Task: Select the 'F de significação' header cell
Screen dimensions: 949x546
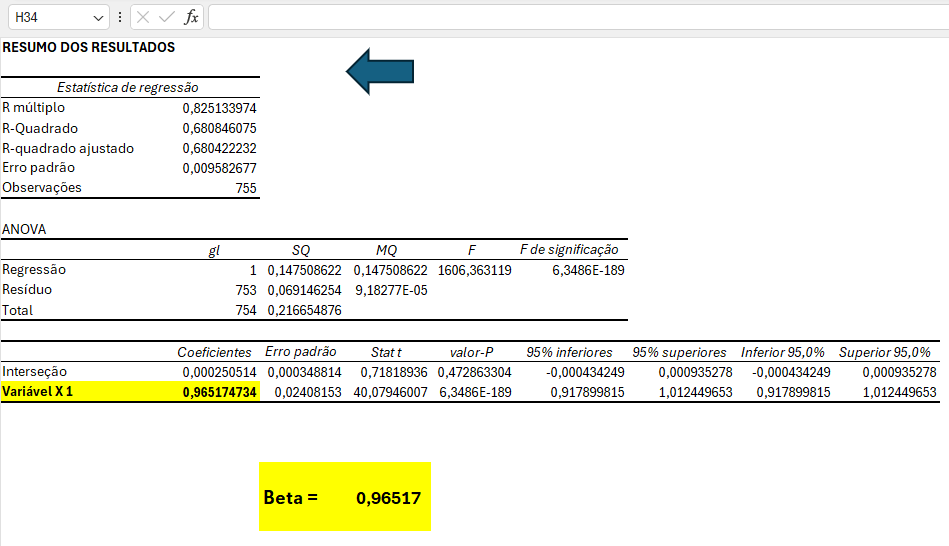Action: 569,250
